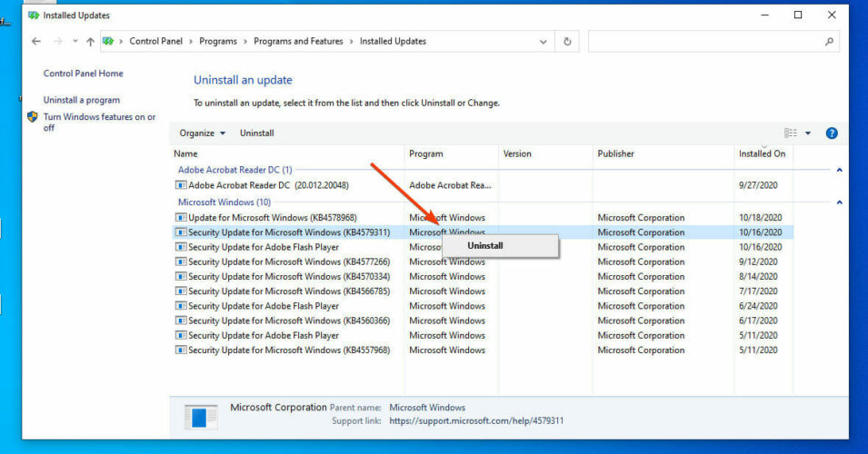Click the icon of the KB4578968 update

point(181,217)
